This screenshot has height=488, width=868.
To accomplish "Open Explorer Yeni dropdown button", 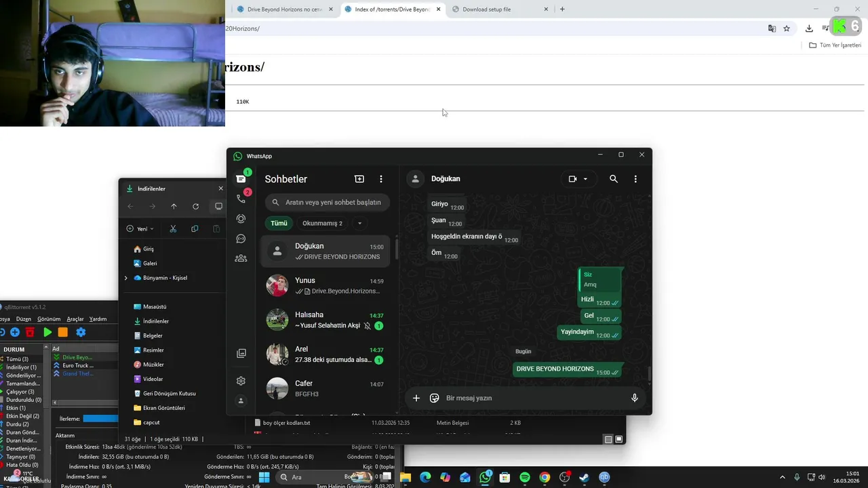I will (x=140, y=229).
